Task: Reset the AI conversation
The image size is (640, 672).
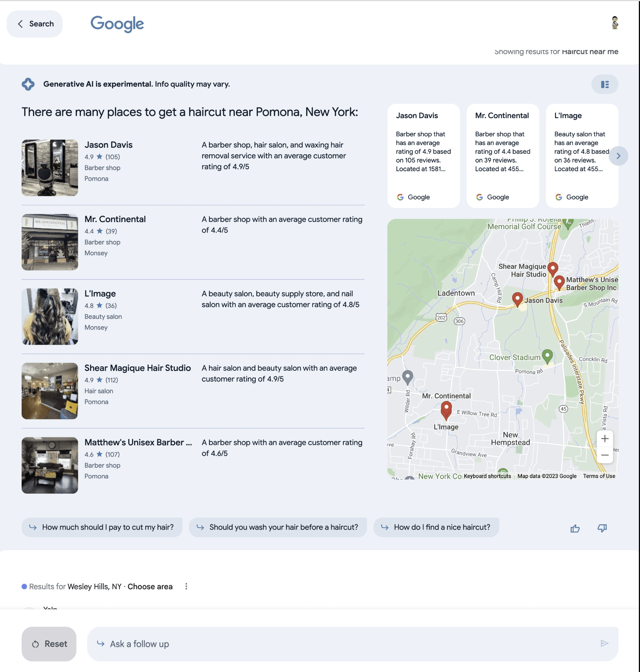Action: pos(49,644)
